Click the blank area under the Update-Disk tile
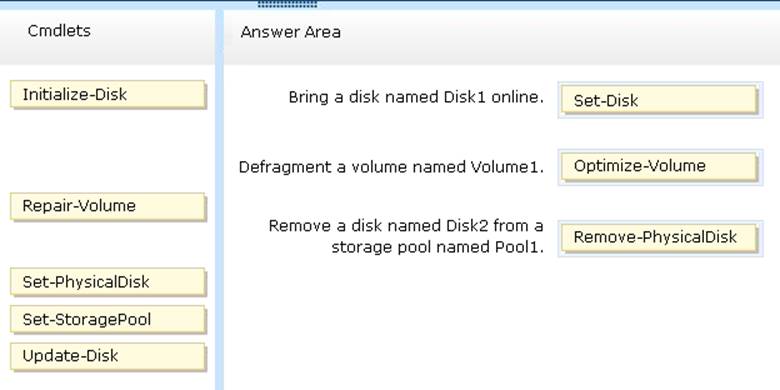 pos(107,381)
